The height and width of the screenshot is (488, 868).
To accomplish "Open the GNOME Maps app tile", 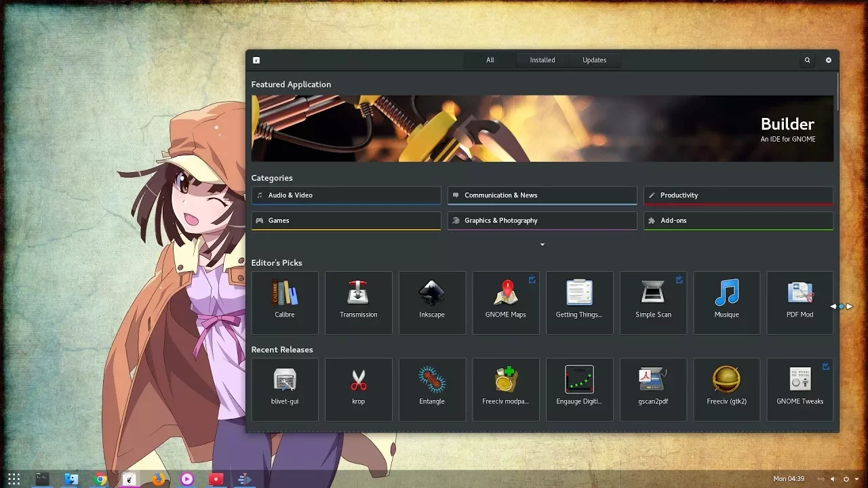I will tap(506, 303).
